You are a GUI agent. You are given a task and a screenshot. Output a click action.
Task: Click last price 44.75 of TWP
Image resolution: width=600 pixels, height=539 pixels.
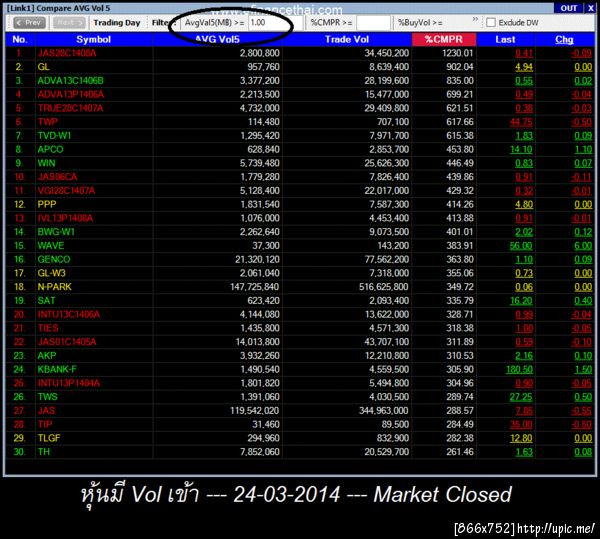(x=521, y=122)
